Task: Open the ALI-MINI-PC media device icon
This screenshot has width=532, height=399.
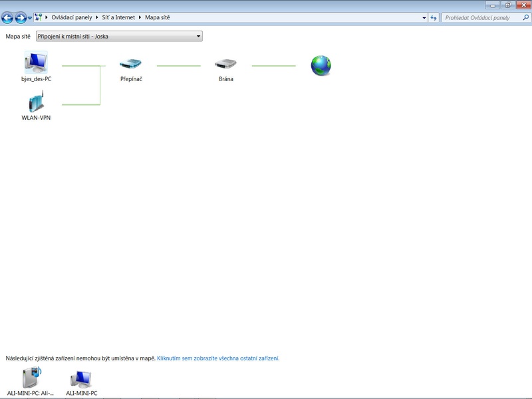Action: pyautogui.click(x=31, y=377)
